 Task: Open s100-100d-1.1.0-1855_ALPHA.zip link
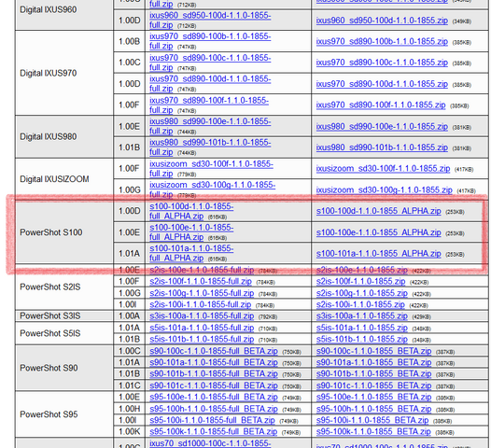pos(378,211)
